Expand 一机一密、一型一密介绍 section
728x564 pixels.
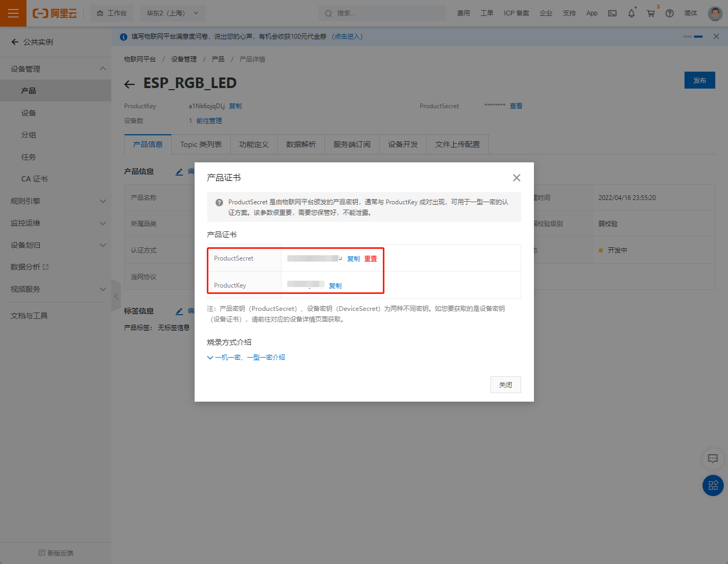click(246, 358)
